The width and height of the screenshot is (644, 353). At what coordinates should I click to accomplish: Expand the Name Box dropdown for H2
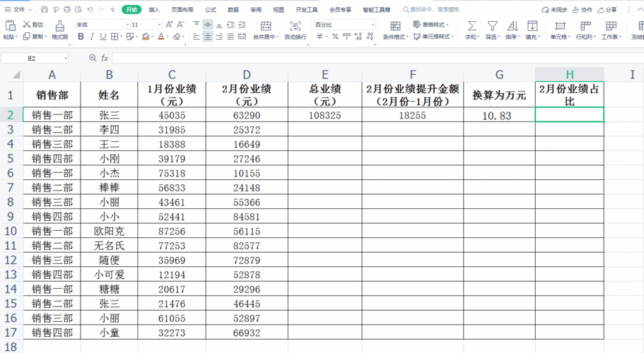click(66, 58)
